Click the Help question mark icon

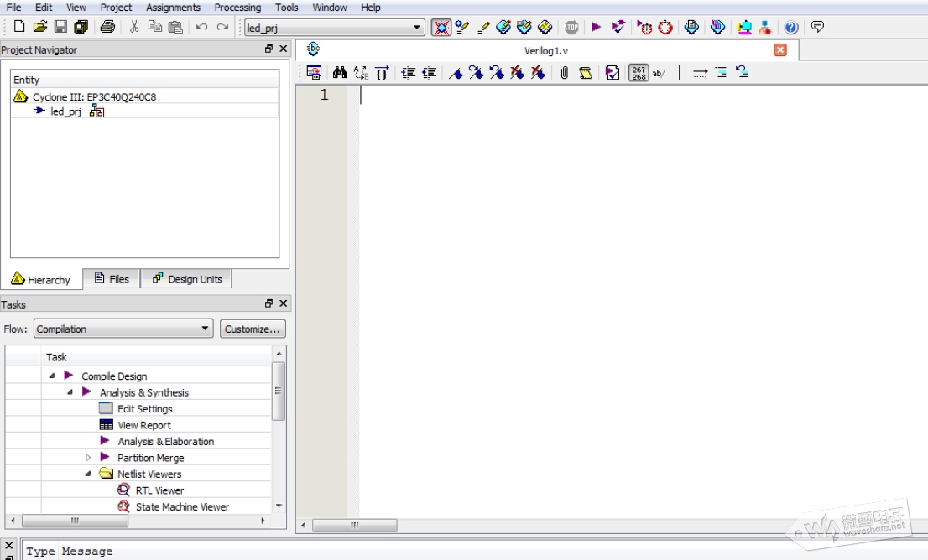click(790, 28)
